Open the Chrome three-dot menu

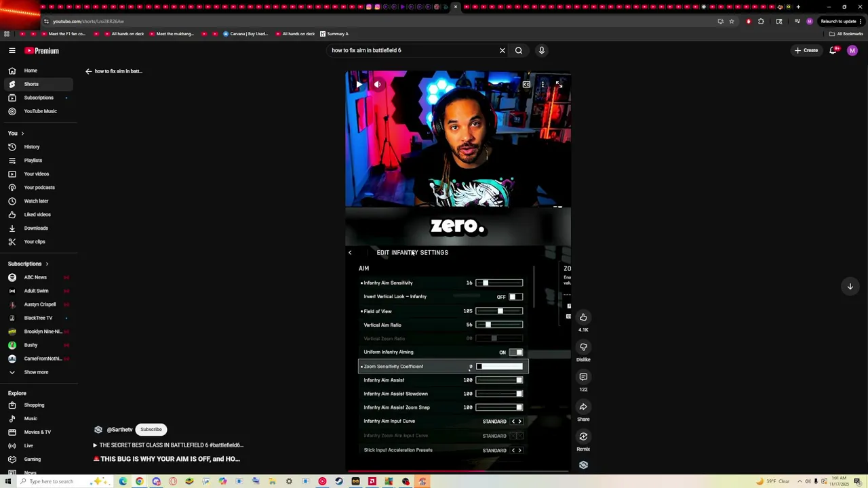[861, 21]
